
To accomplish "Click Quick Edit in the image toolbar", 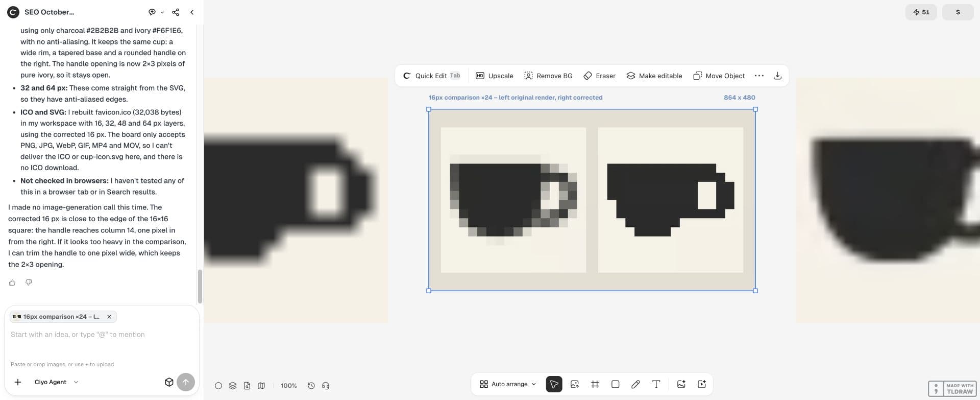I will click(x=432, y=76).
